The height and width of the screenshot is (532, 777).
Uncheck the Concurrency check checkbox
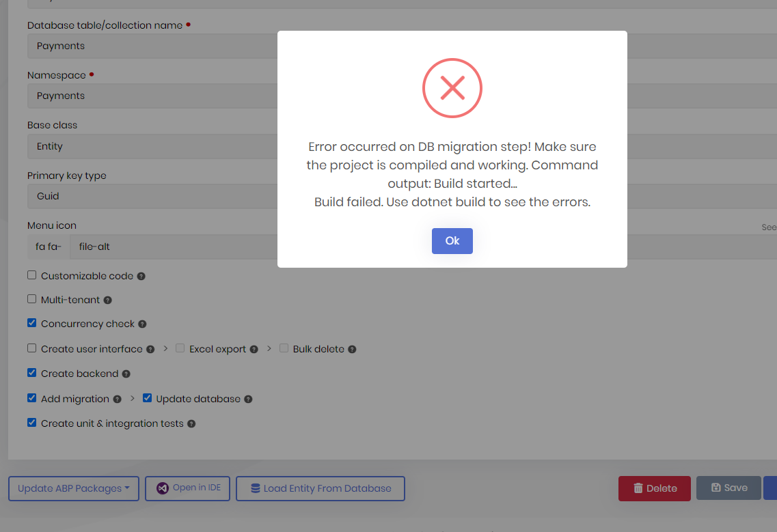point(31,323)
